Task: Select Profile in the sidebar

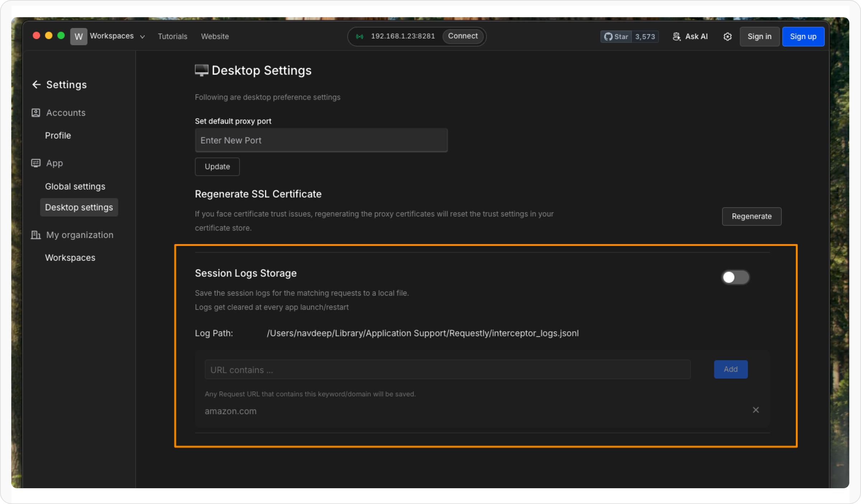Action: point(58,135)
